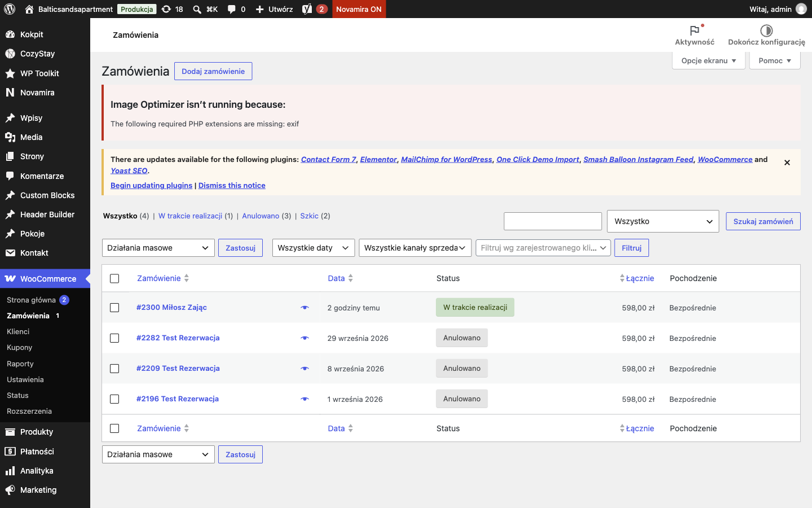Check the box for order #2196
This screenshot has width=812, height=508.
(x=114, y=399)
